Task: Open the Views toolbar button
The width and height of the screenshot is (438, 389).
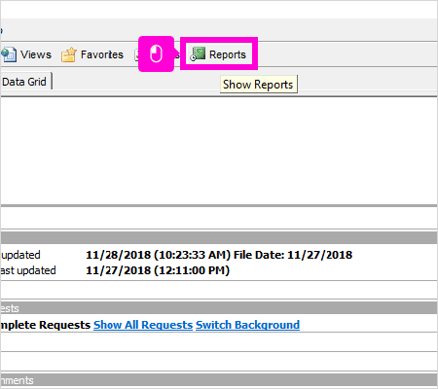Action: pyautogui.click(x=27, y=54)
